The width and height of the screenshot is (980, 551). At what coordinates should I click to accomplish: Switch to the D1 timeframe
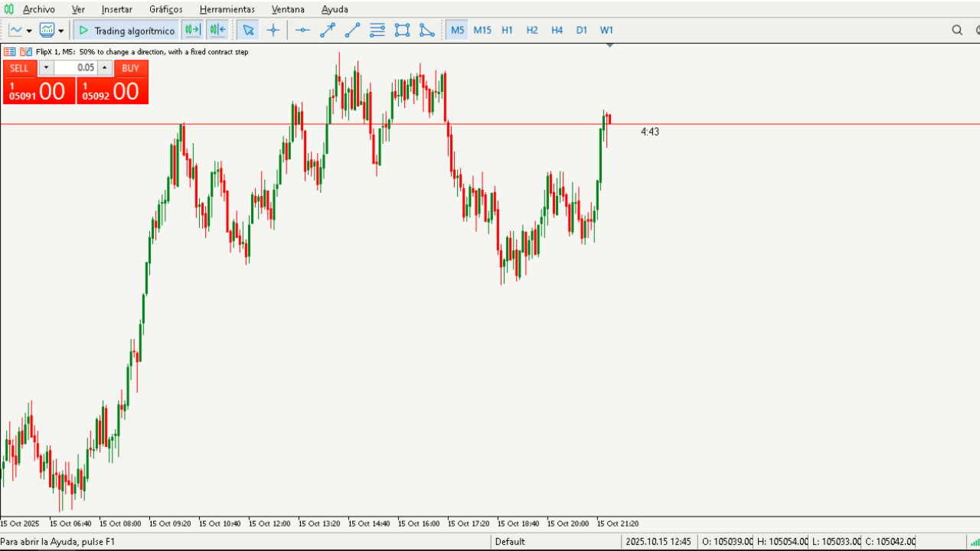[582, 30]
